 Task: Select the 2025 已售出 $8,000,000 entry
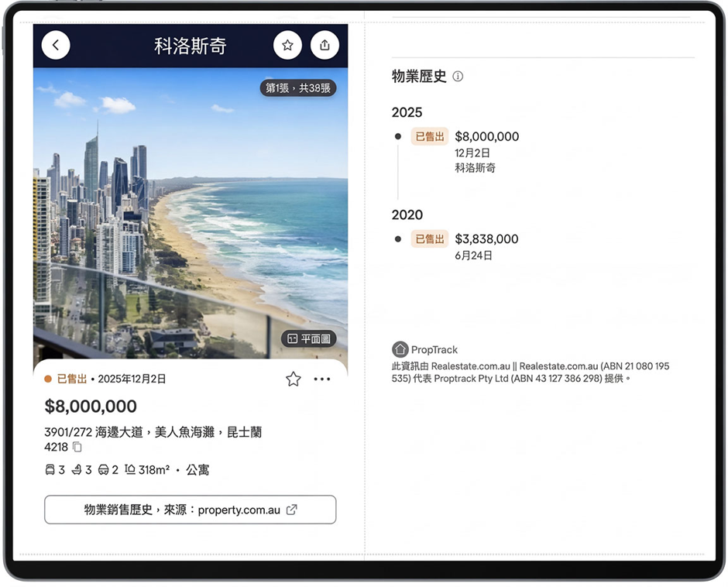(486, 137)
